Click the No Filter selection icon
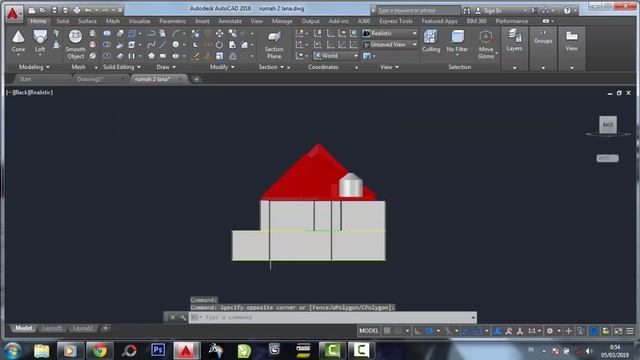The image size is (640, 360). (x=457, y=42)
